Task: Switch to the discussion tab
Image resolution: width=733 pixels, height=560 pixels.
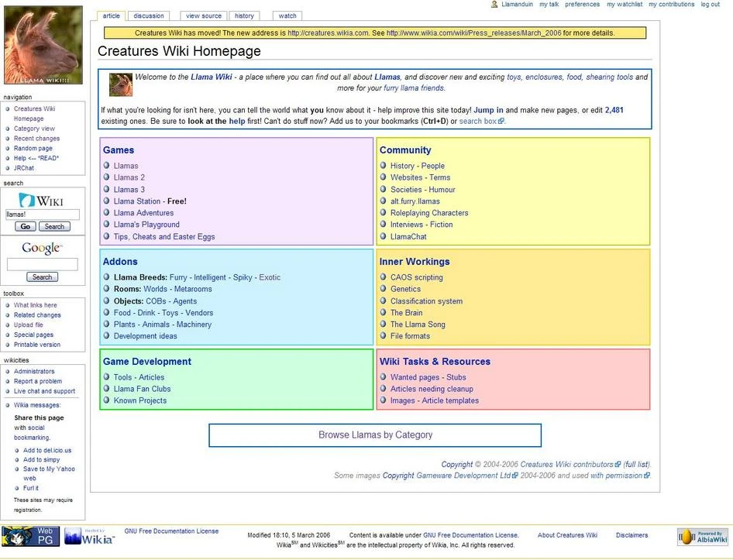Action: 149,15
